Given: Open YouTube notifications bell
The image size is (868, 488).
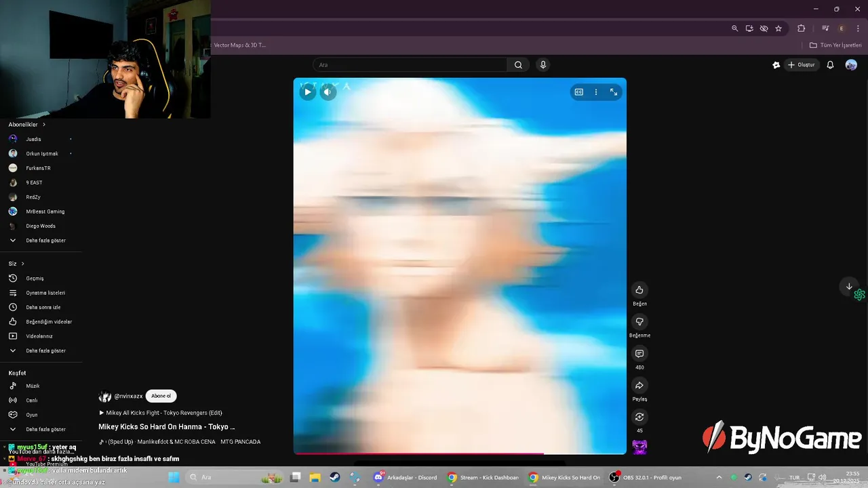Looking at the screenshot, I should tap(830, 65).
